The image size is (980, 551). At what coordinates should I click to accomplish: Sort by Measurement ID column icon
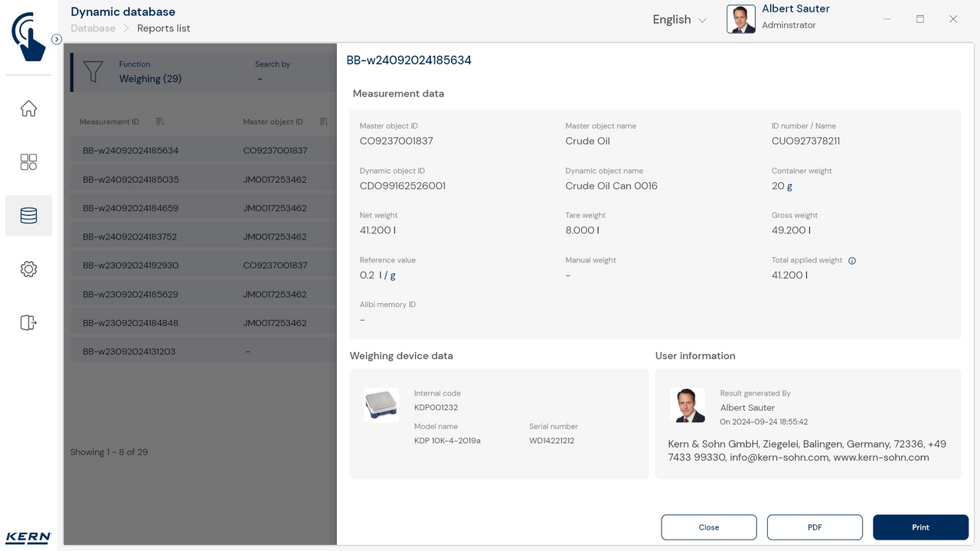[x=160, y=122]
